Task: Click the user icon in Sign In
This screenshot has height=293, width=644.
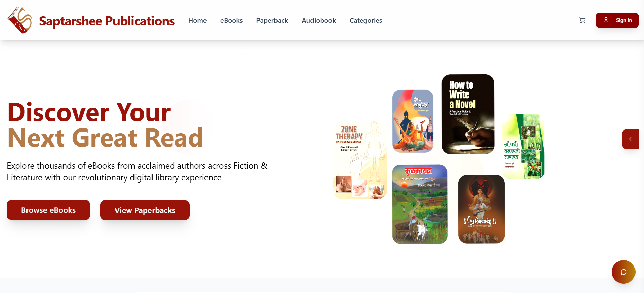Action: (x=606, y=20)
